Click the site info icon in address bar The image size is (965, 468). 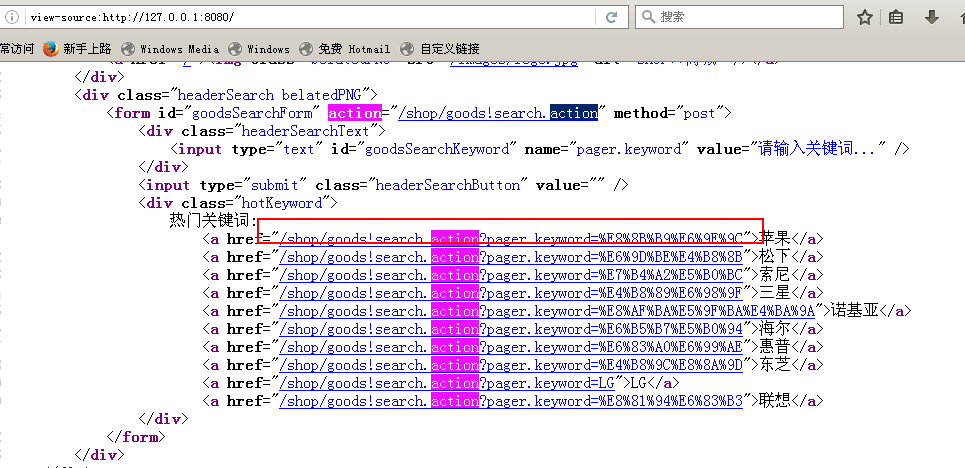(12, 17)
